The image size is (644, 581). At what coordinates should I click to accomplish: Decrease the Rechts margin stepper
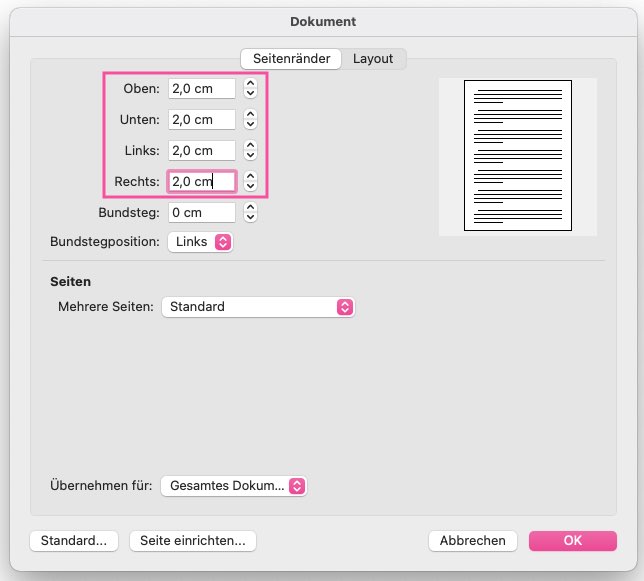[x=250, y=186]
